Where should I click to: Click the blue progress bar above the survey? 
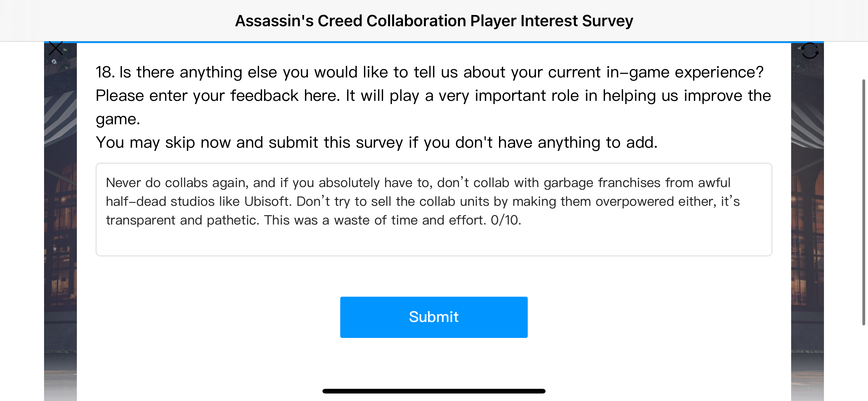[434, 42]
